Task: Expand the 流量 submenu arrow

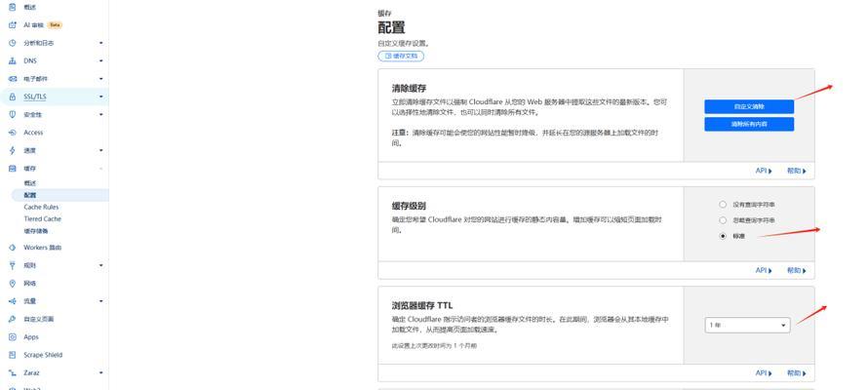Action: pyautogui.click(x=100, y=301)
